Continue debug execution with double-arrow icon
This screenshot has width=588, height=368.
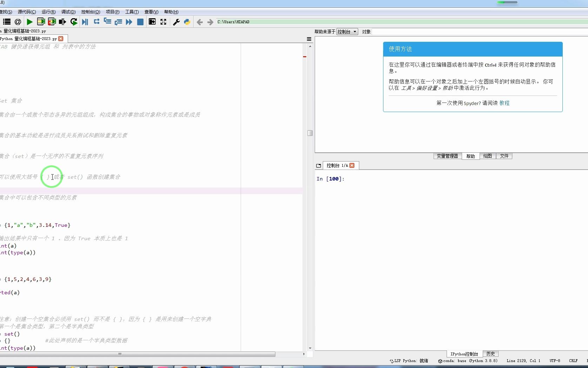129,22
